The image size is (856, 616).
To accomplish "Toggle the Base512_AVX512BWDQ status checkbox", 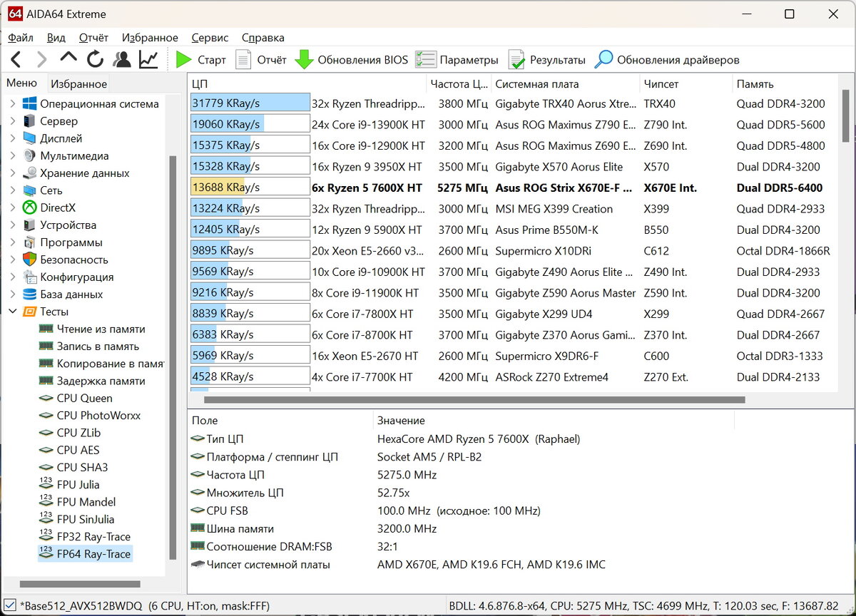I will click(x=9, y=605).
